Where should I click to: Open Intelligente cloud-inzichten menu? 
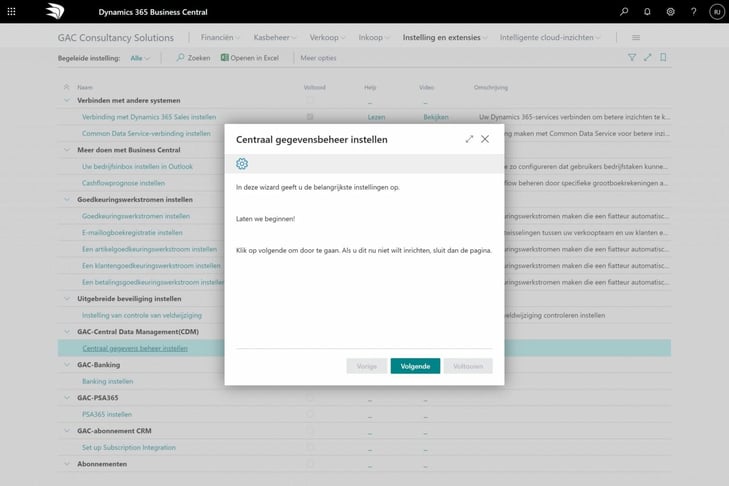pos(550,38)
